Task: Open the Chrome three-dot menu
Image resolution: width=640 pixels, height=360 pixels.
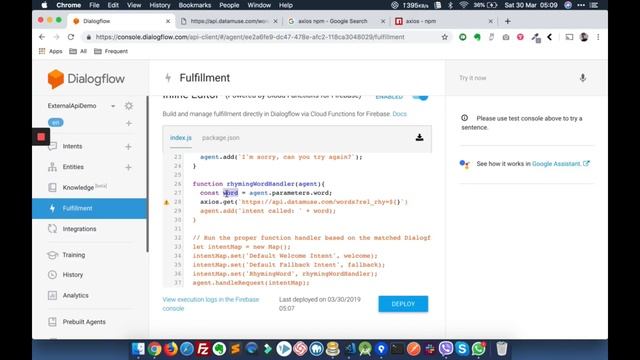Action: point(598,37)
